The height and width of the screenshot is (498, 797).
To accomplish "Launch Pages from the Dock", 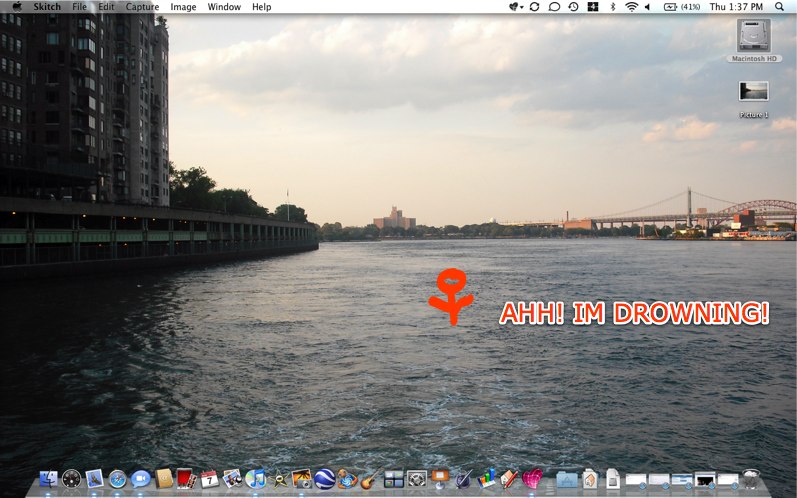I will pos(509,479).
